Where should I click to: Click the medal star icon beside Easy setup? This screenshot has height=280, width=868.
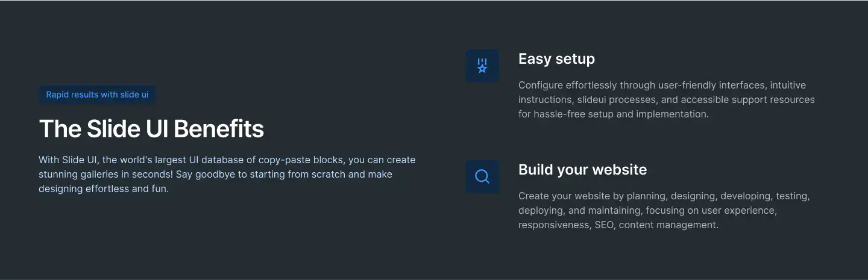482,66
